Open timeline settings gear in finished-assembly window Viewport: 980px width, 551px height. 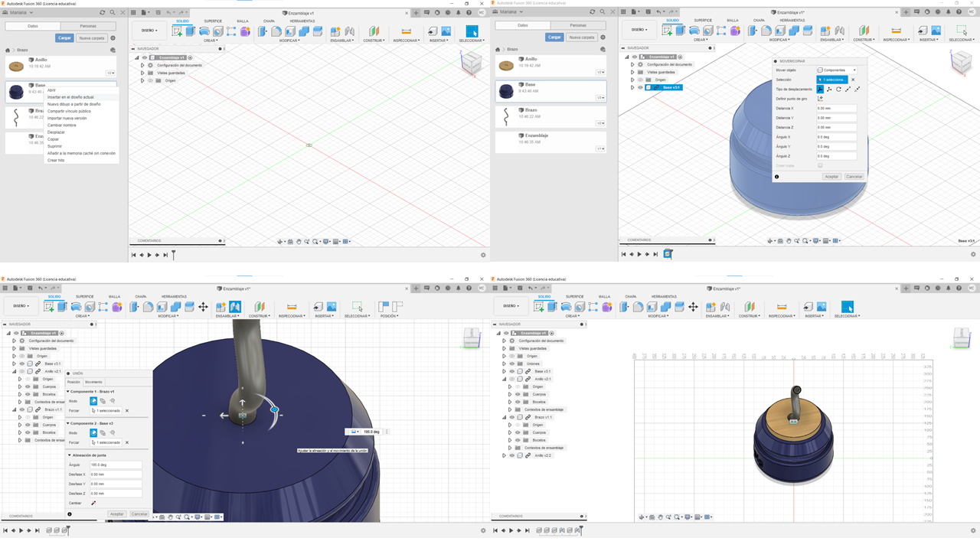coord(973,530)
